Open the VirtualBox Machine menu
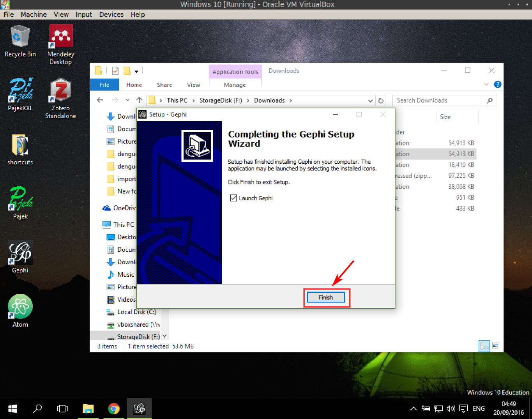This screenshot has height=419, width=532. [34, 14]
